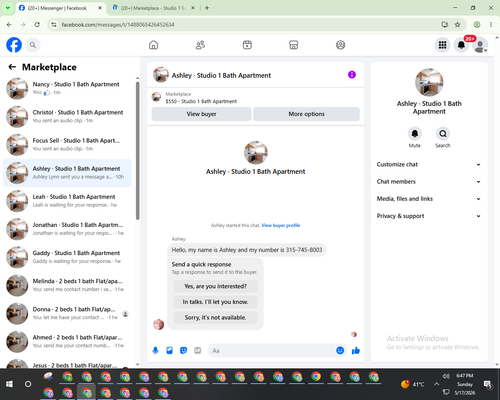Open Gaddy's Studio 1 Bath Apartment chat
This screenshot has height=400, width=500.
[67, 257]
